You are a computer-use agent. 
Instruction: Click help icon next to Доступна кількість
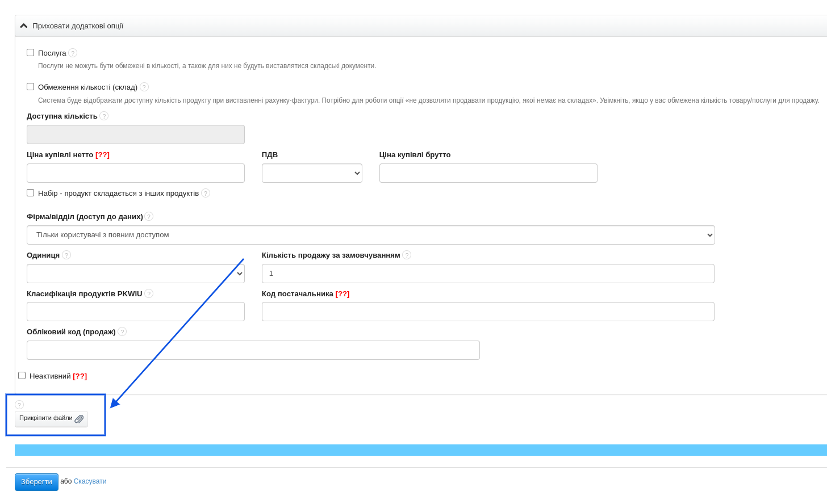tap(104, 116)
